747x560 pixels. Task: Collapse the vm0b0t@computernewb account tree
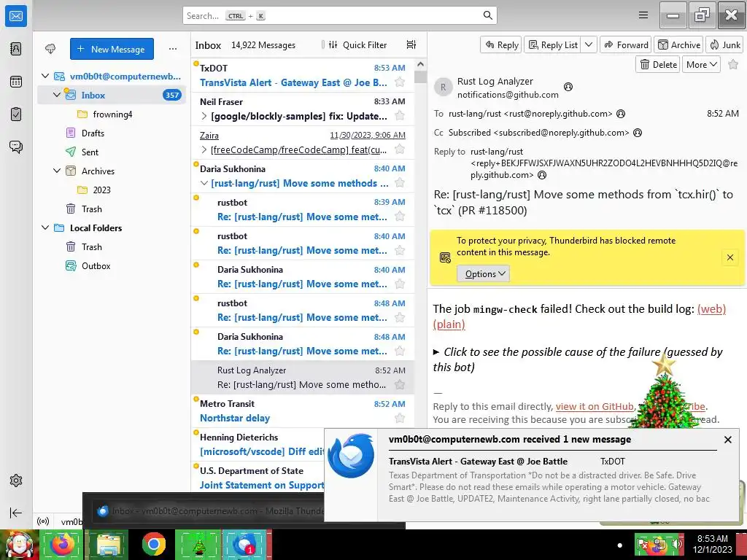[x=45, y=76]
